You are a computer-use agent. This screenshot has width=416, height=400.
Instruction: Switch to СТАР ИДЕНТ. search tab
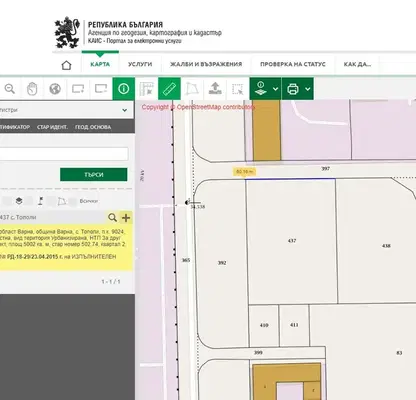click(x=52, y=127)
